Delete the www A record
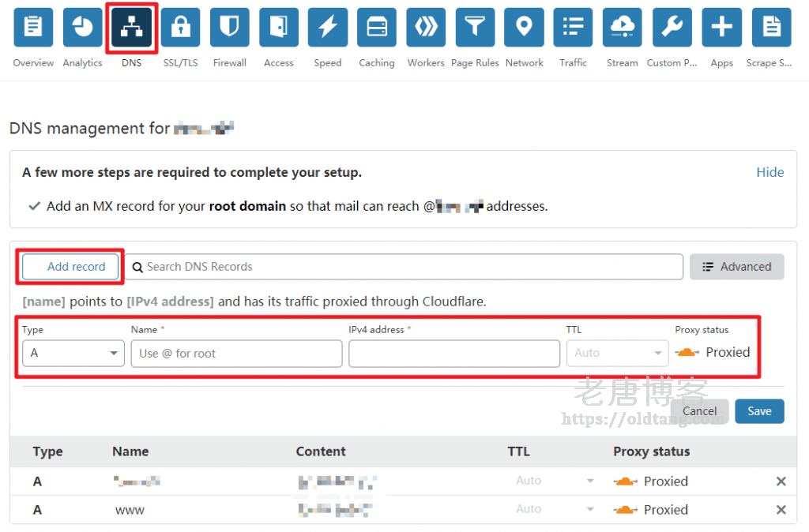 (781, 510)
